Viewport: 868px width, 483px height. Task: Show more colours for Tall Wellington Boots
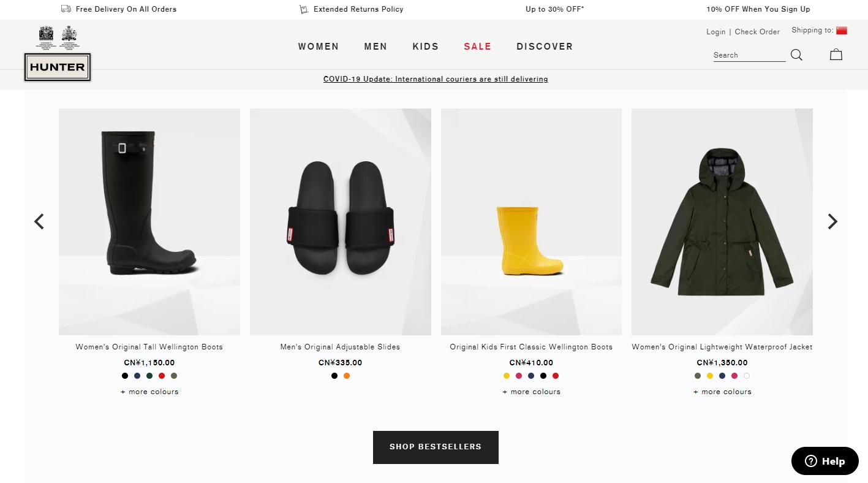pos(149,392)
